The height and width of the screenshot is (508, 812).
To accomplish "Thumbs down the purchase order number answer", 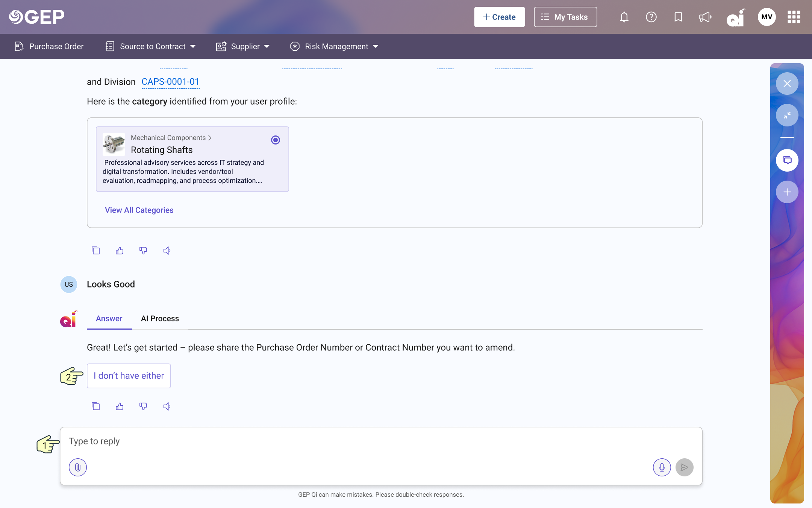I will pos(143,406).
